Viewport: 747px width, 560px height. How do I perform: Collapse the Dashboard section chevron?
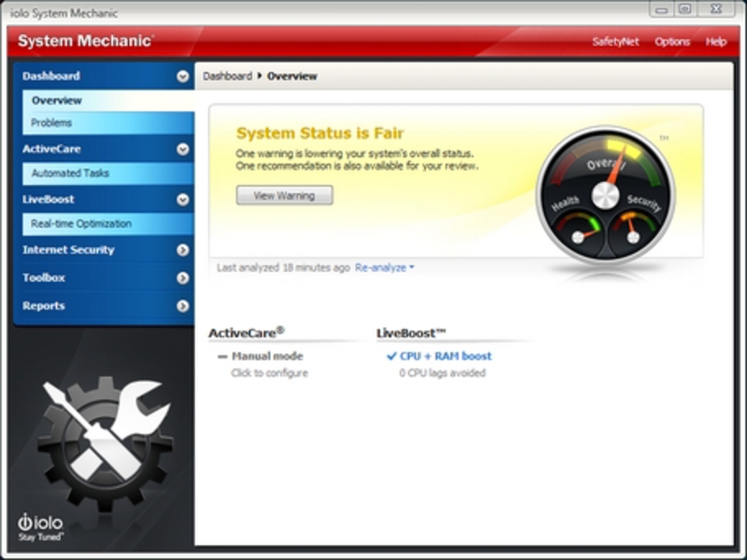[x=182, y=77]
